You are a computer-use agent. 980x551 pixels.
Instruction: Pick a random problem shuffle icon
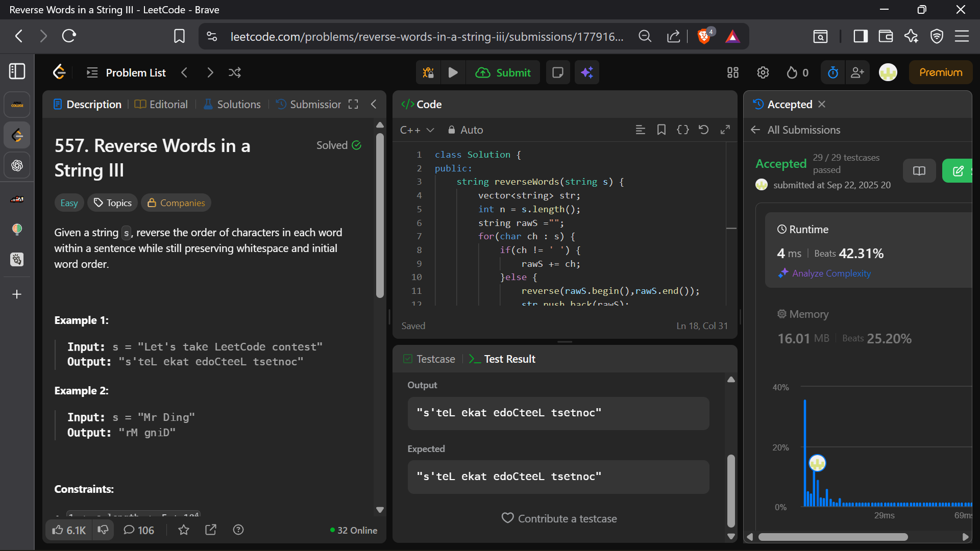235,73
